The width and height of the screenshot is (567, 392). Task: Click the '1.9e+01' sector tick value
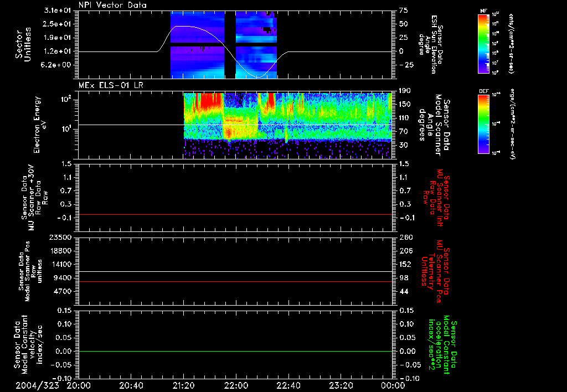[58, 38]
